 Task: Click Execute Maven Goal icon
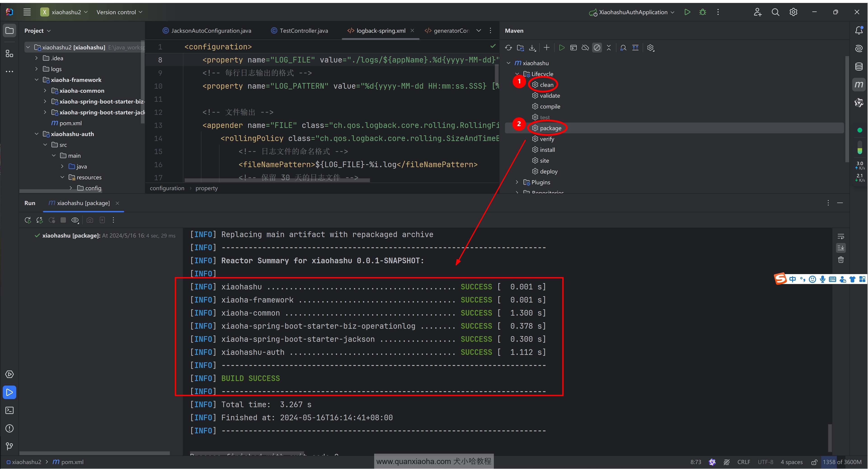[574, 48]
